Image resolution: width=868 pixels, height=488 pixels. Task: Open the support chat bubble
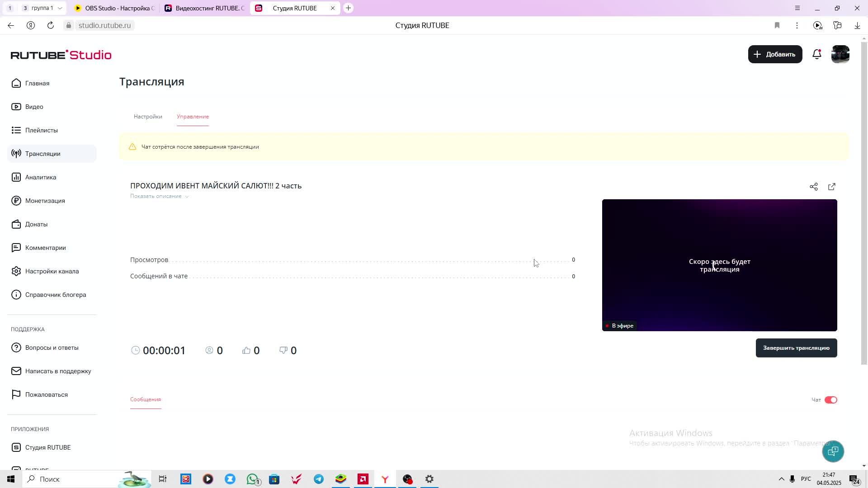[833, 451]
